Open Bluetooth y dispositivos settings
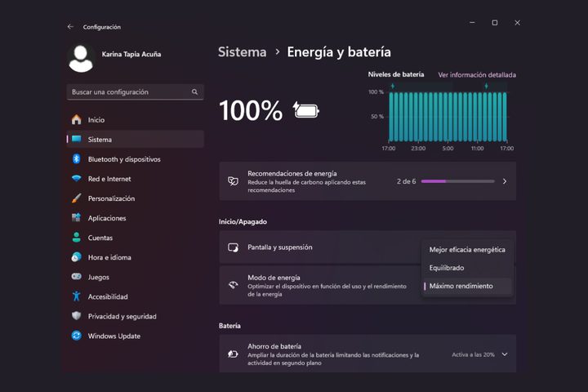588x392 pixels. pyautogui.click(x=124, y=159)
